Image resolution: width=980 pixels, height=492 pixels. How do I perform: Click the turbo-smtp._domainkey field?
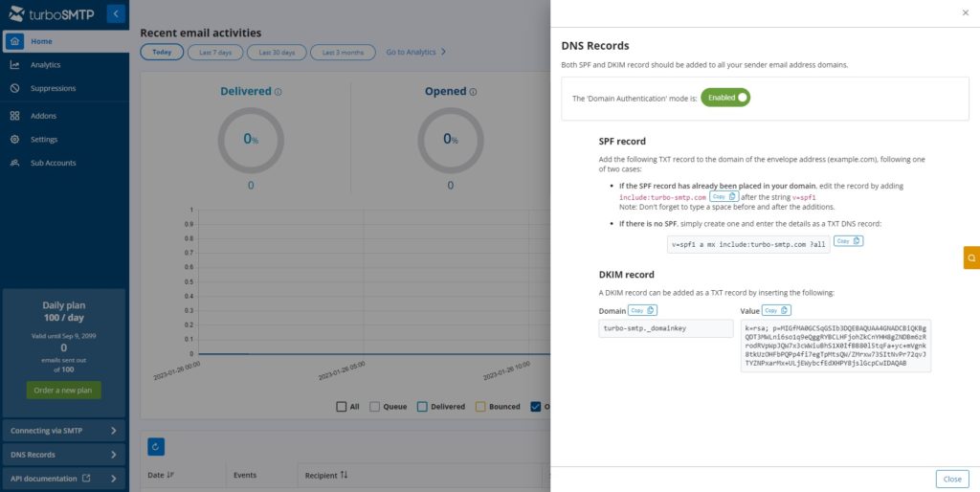tap(666, 328)
